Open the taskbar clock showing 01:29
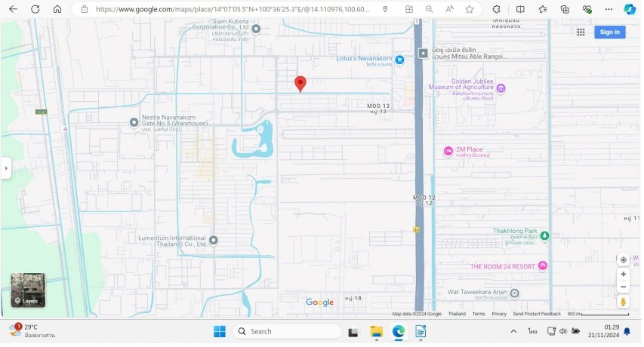 (603, 331)
